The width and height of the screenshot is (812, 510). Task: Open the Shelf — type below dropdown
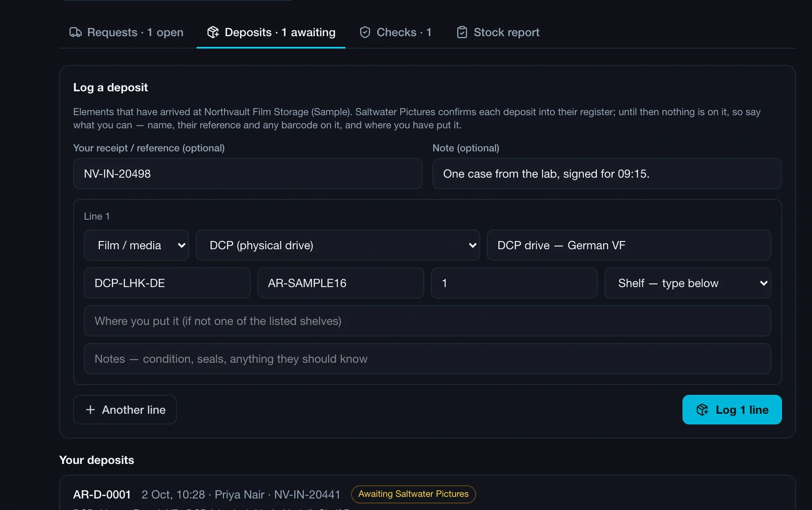coord(688,283)
